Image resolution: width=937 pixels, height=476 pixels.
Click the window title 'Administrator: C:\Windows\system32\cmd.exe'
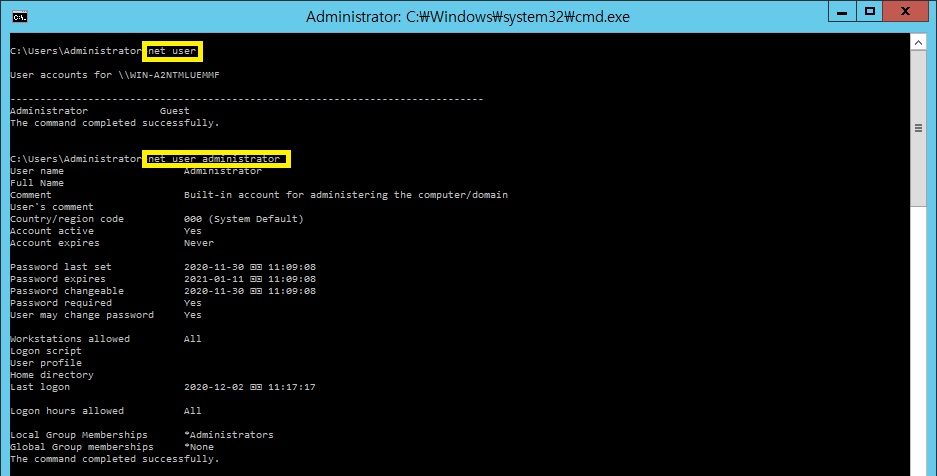tap(468, 17)
